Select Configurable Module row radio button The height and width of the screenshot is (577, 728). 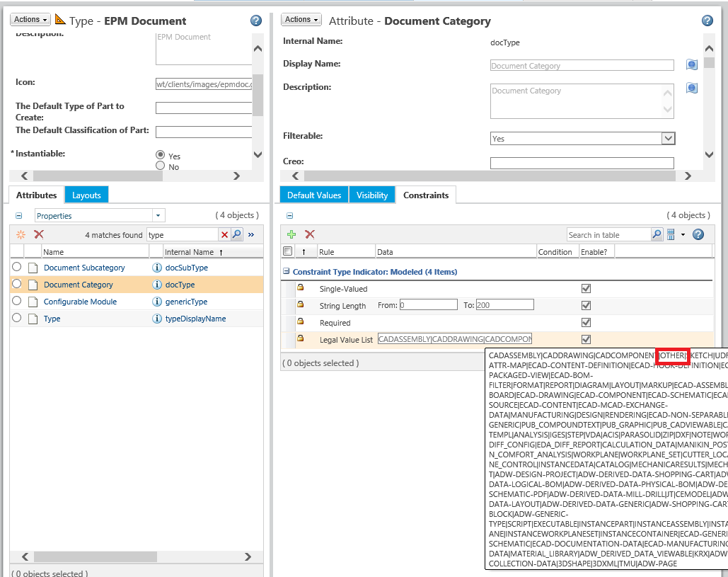tap(17, 301)
